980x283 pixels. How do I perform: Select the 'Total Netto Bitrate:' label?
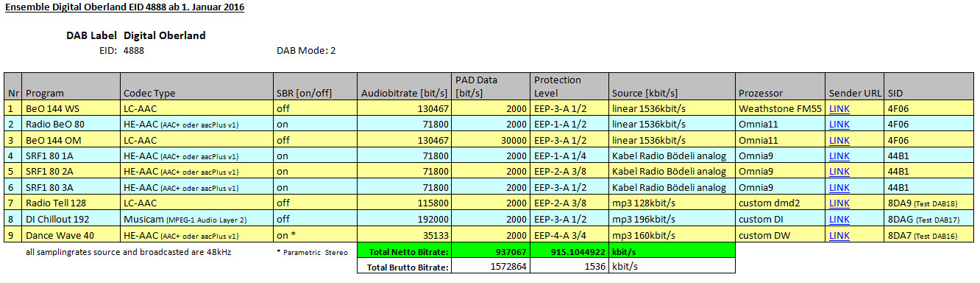pyautogui.click(x=405, y=251)
